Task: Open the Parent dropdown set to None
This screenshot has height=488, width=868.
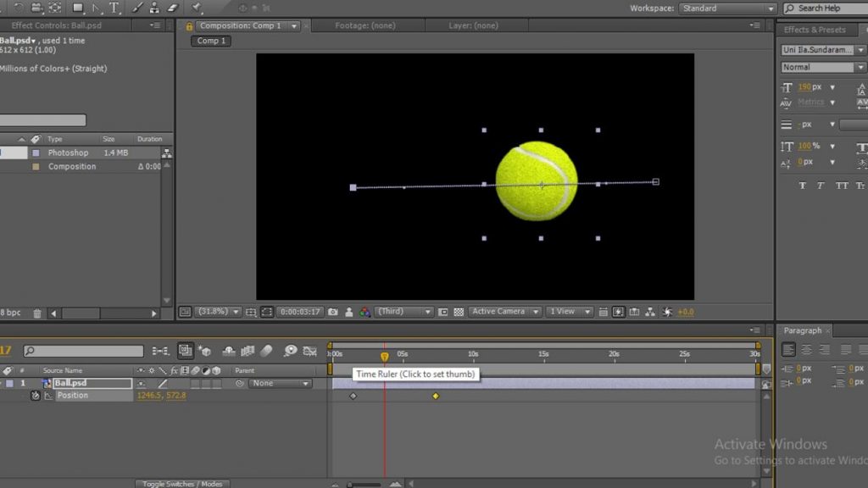Action: coord(280,383)
